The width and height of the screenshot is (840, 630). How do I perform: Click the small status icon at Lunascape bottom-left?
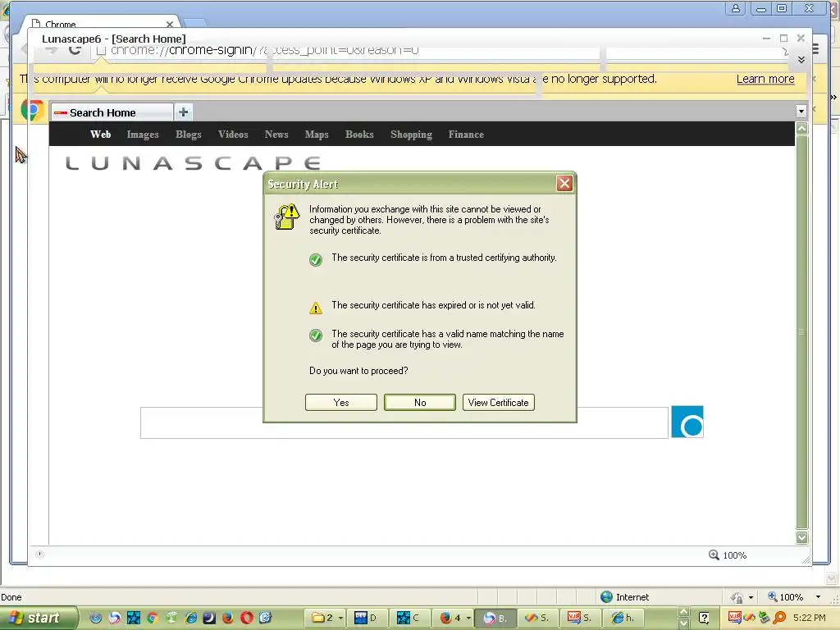(39, 555)
